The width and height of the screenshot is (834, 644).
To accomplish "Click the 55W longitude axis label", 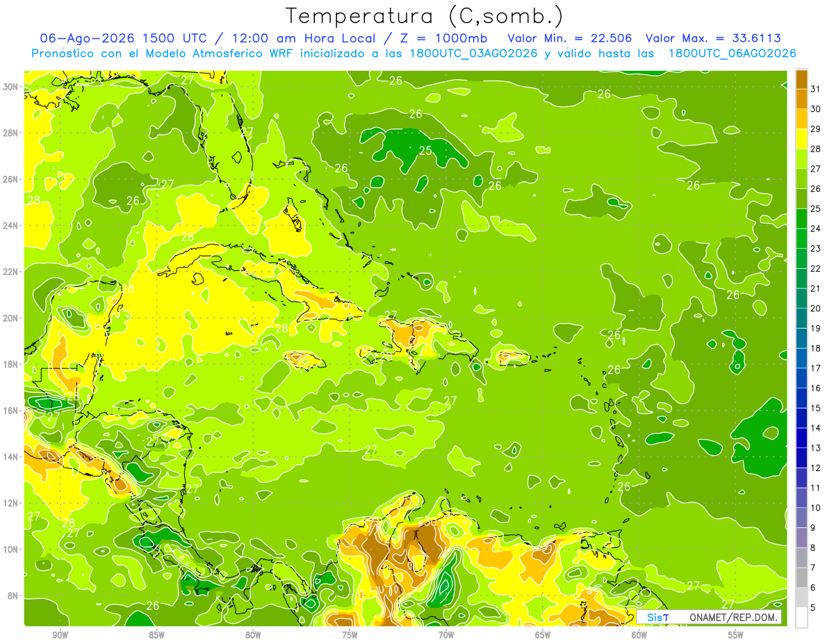I will [x=736, y=635].
